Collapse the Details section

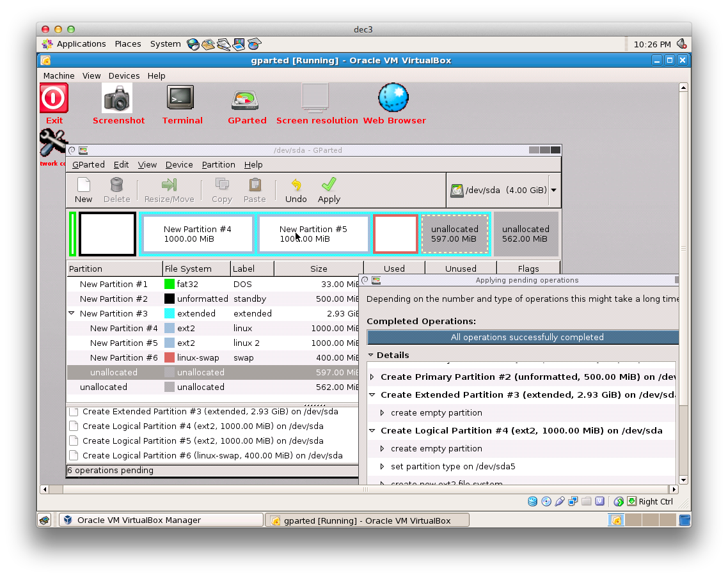coord(370,355)
